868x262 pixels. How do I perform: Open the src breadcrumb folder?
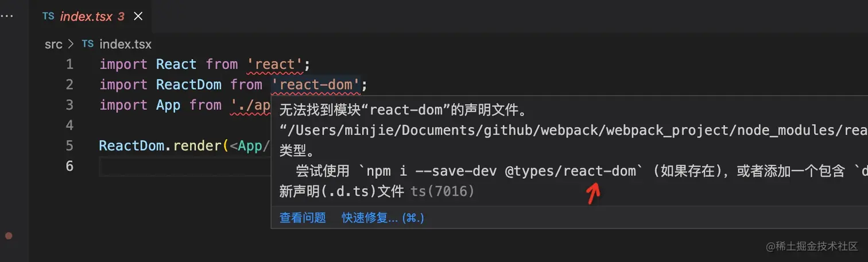(53, 44)
